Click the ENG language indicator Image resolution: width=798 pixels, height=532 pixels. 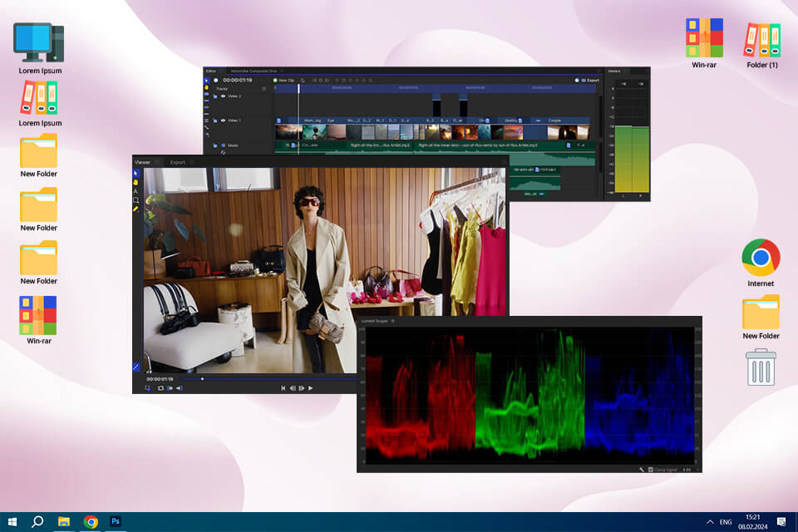(726, 522)
